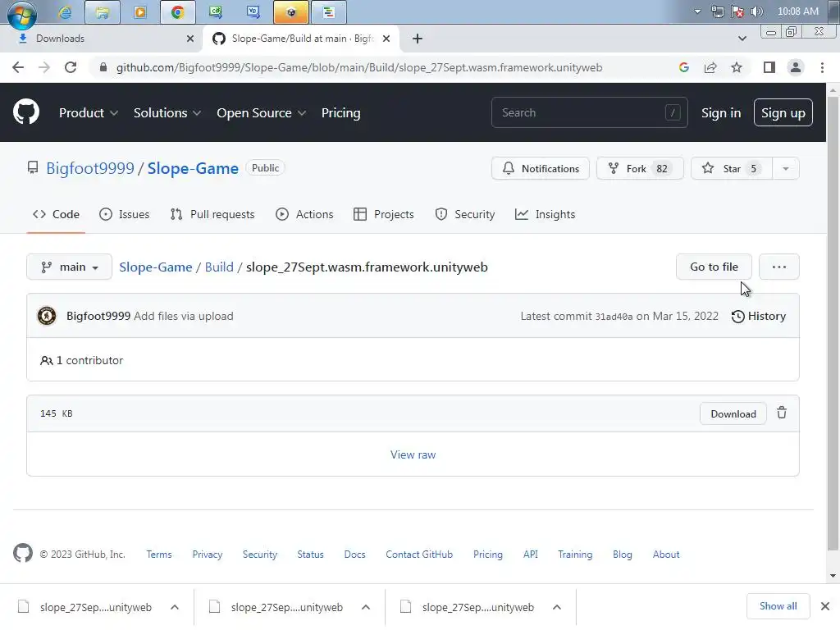Screen dimensions: 840x630
Task: Open the media player taskbar icon
Action: click(139, 12)
